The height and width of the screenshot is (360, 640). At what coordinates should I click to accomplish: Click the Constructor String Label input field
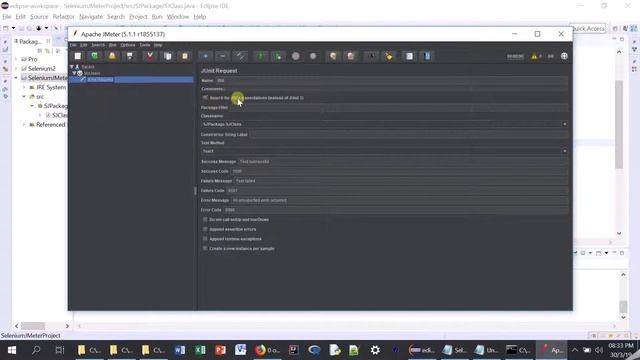point(409,134)
